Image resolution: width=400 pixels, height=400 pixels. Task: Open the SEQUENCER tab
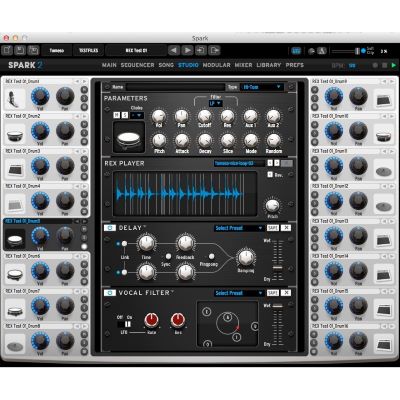[x=137, y=65]
